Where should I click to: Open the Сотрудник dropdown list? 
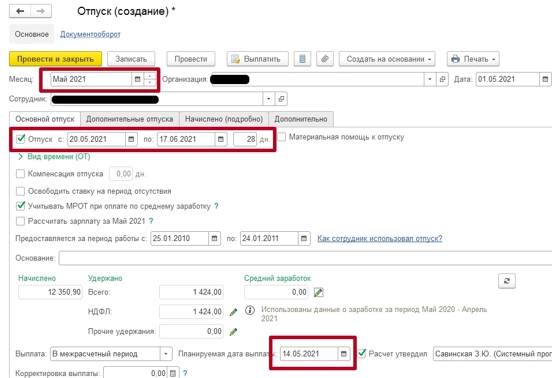268,99
